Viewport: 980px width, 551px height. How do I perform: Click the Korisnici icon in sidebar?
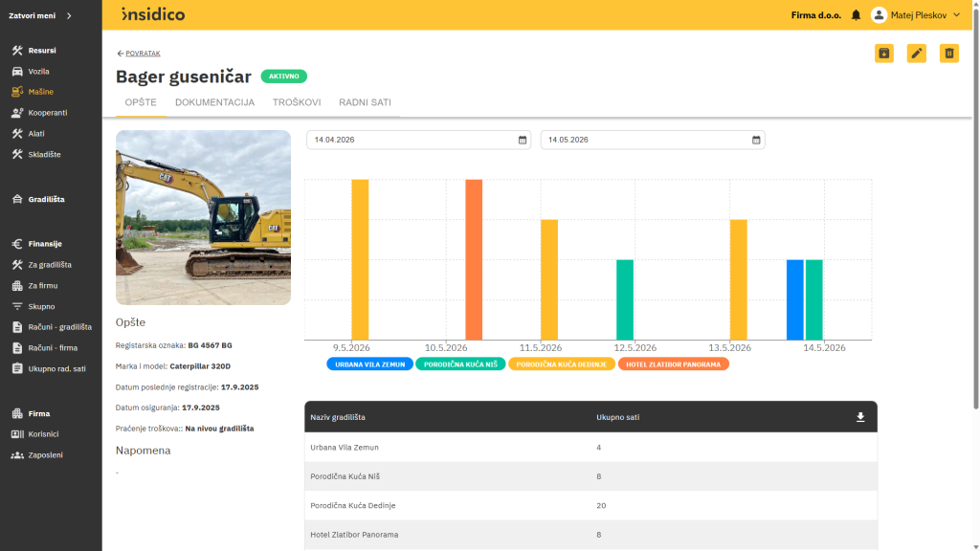17,434
